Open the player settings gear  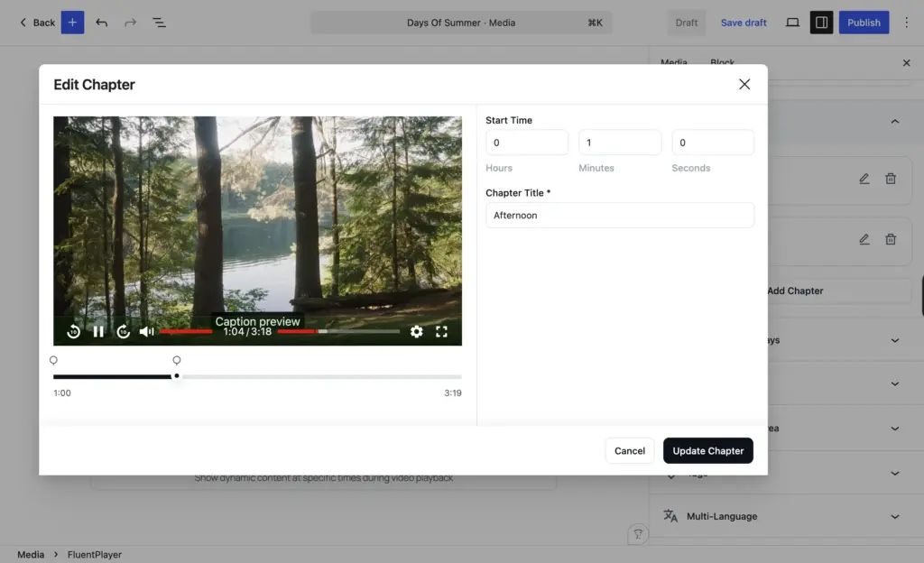coord(417,331)
